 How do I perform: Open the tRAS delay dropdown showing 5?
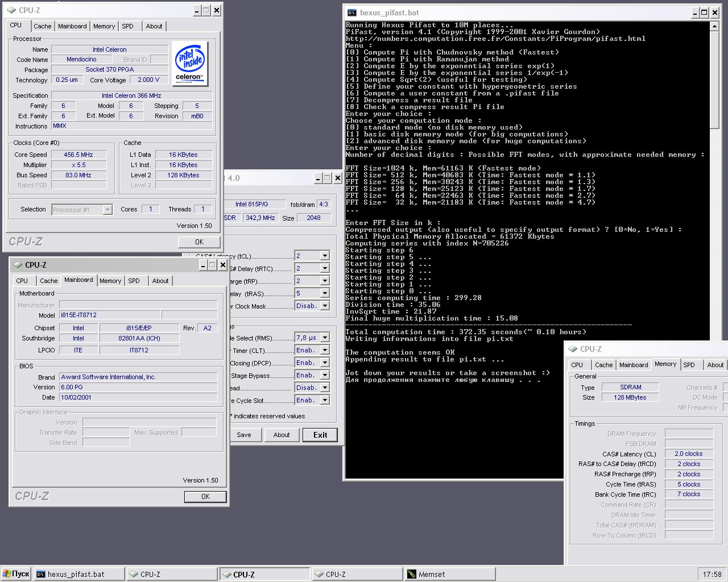(325, 293)
